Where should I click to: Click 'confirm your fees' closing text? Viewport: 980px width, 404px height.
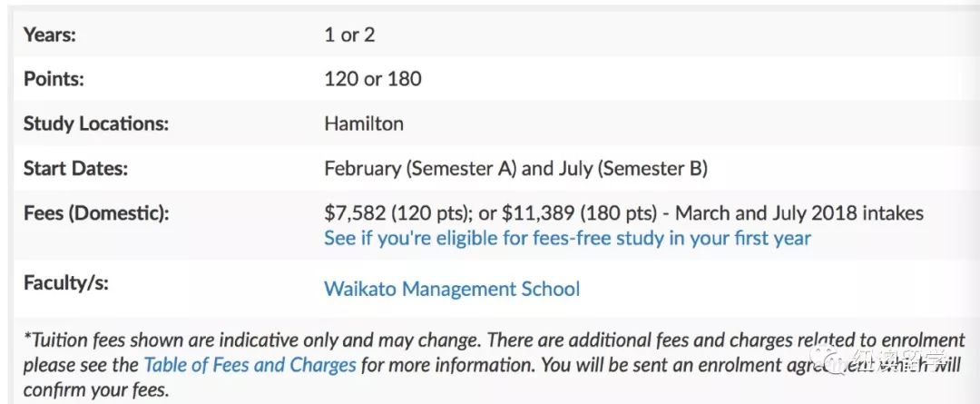coord(95,389)
